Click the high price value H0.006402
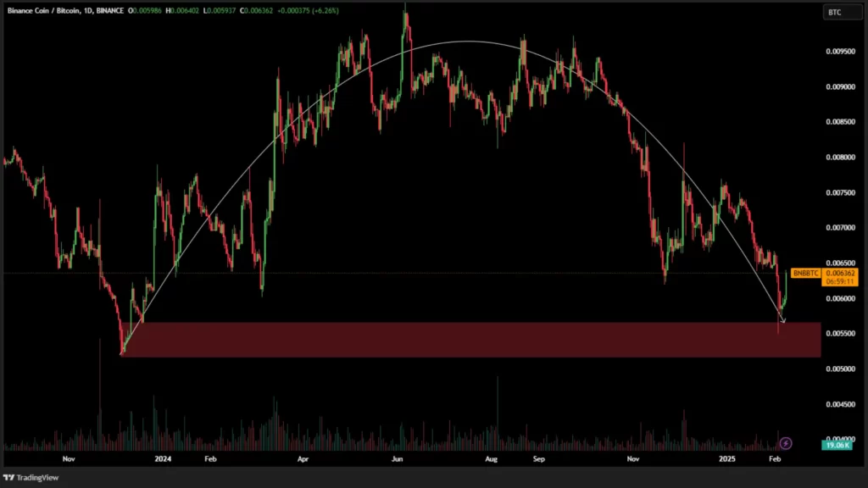 [182, 10]
